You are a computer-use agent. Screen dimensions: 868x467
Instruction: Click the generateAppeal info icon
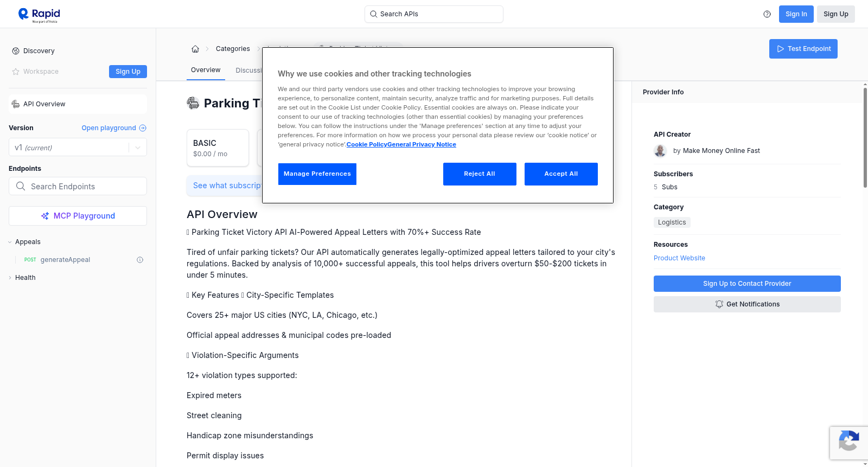[x=140, y=260]
